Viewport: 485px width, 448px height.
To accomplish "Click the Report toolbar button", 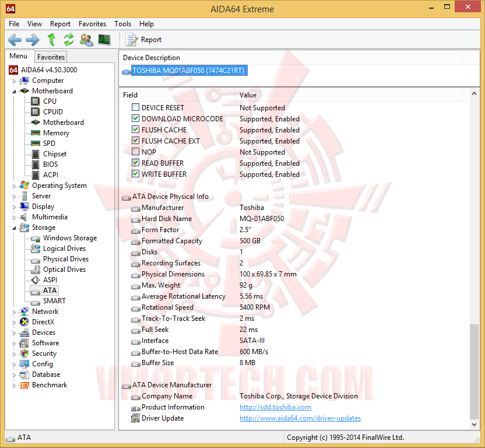I will pos(144,40).
